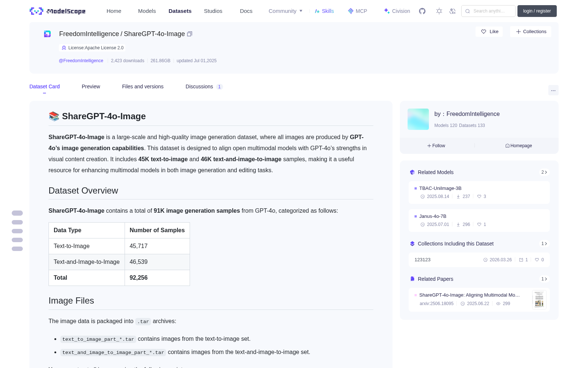
Task: Click the license badge icon
Action: tap(64, 48)
